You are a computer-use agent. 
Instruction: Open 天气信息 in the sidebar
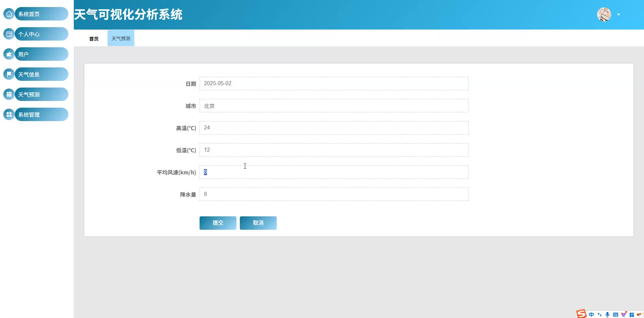(41, 74)
